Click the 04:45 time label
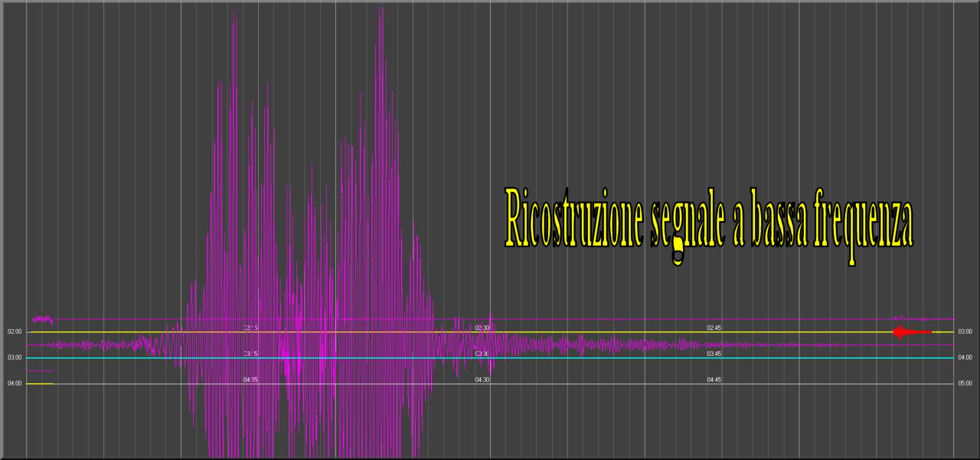Image resolution: width=980 pixels, height=460 pixels. 714,380
